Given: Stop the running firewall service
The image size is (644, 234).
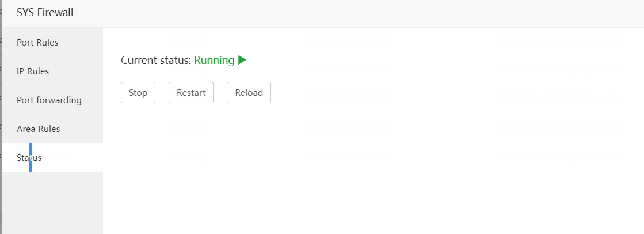Looking at the screenshot, I should pos(138,93).
